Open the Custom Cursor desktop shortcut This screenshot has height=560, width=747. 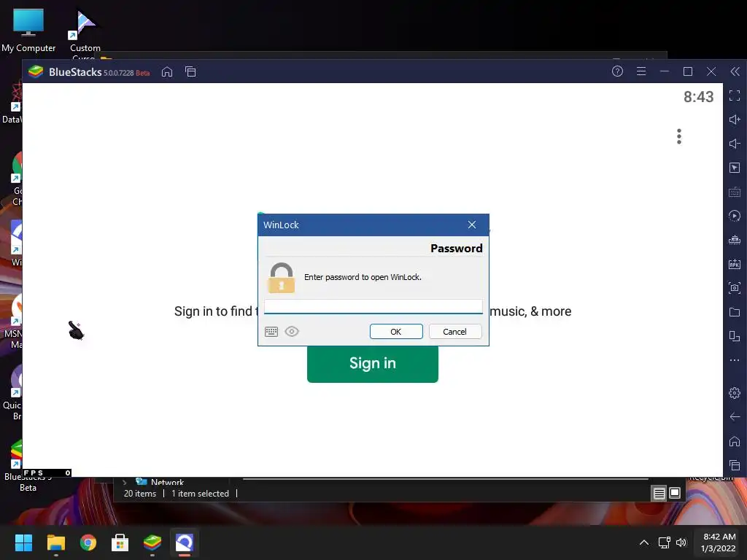(85, 34)
